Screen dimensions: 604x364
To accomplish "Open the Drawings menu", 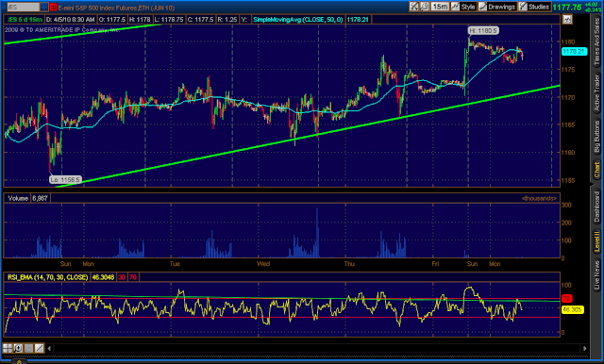I will [497, 7].
